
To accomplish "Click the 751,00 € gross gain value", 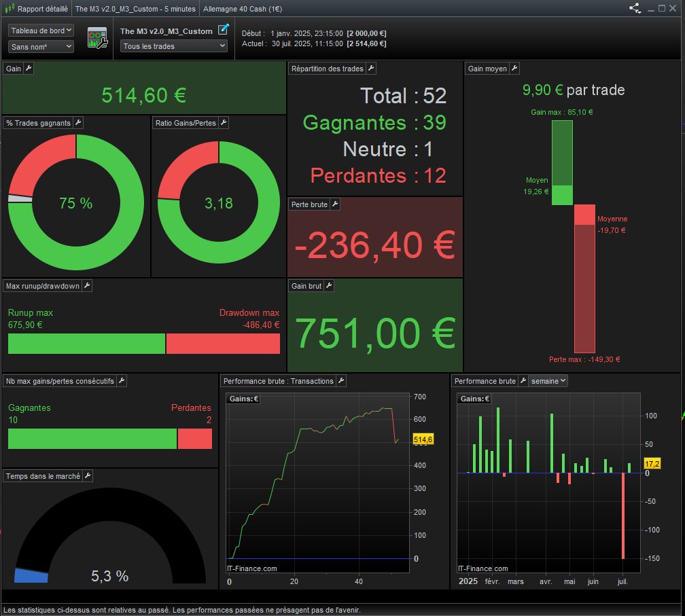I will 375,333.
